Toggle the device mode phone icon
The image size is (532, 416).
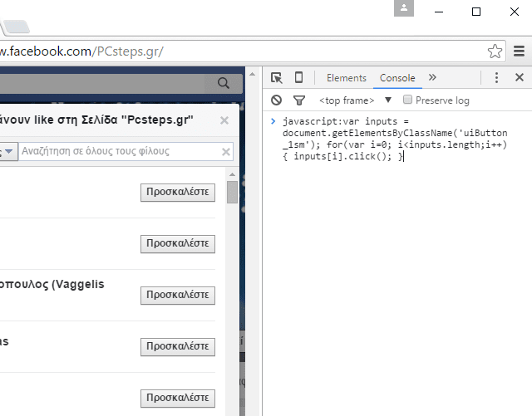tap(298, 77)
